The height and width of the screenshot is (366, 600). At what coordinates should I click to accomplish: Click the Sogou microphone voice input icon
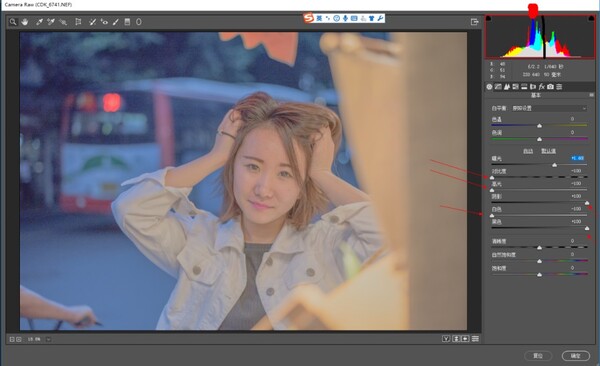pos(345,18)
